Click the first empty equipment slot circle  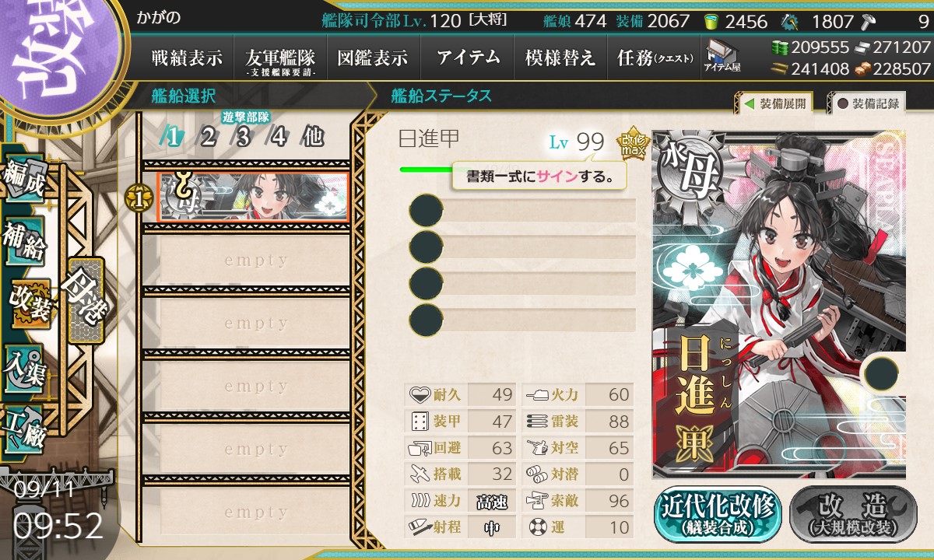point(426,211)
